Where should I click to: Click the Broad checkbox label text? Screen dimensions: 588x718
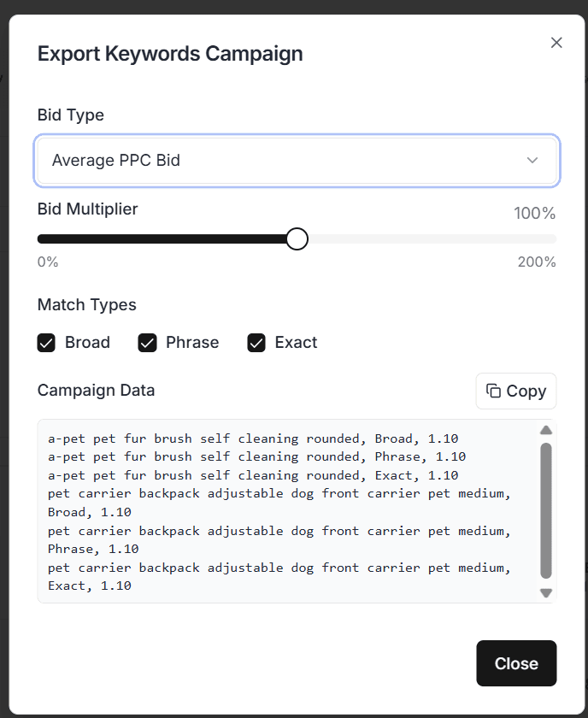click(87, 343)
